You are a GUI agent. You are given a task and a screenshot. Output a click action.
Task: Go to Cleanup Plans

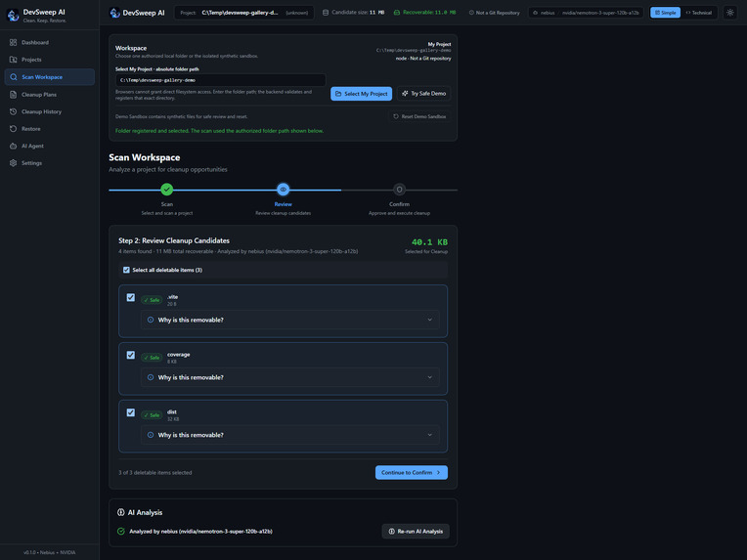point(50,94)
